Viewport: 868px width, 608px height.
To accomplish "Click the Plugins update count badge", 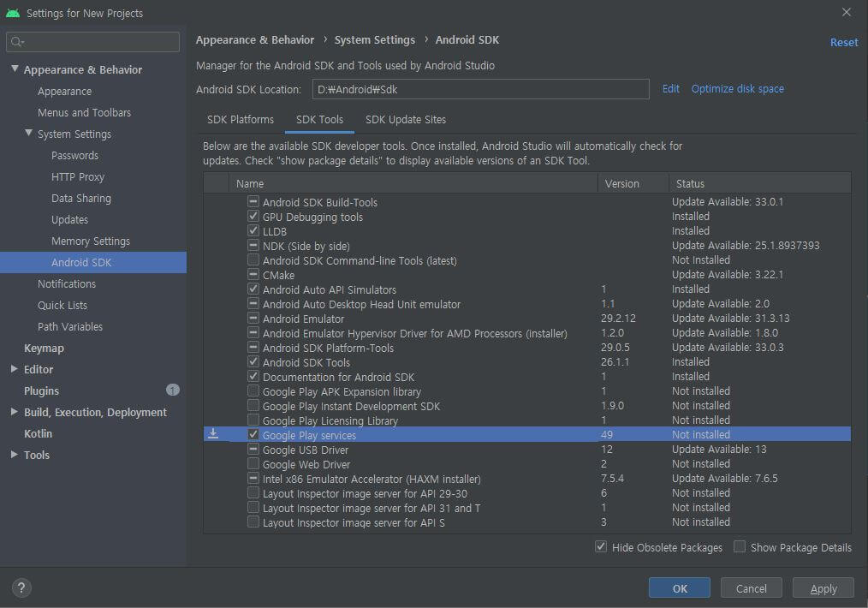I will pyautogui.click(x=173, y=390).
